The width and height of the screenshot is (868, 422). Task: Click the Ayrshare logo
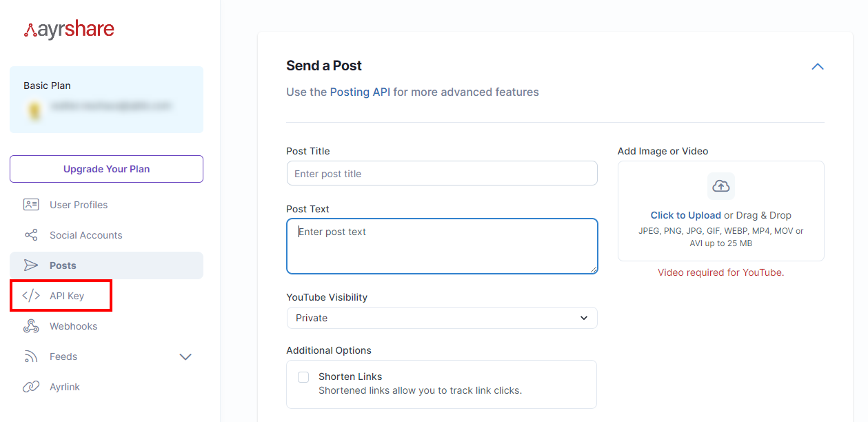click(69, 30)
